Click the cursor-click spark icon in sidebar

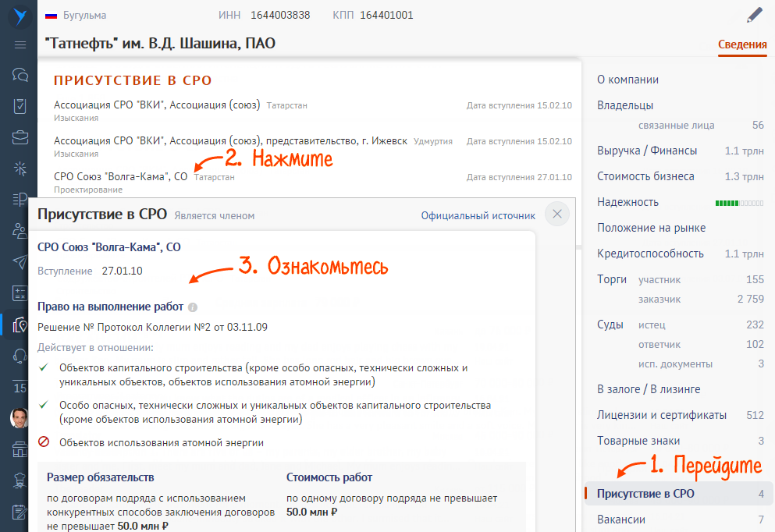pos(20,168)
